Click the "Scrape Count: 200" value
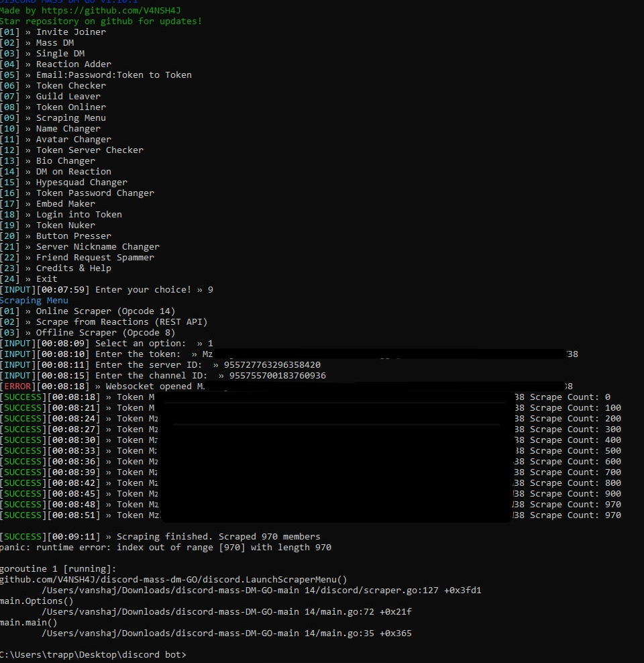The image size is (644, 663). point(576,419)
